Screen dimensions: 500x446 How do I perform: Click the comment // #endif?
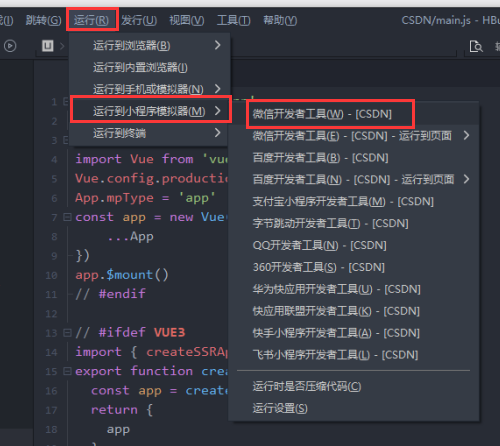click(x=110, y=294)
